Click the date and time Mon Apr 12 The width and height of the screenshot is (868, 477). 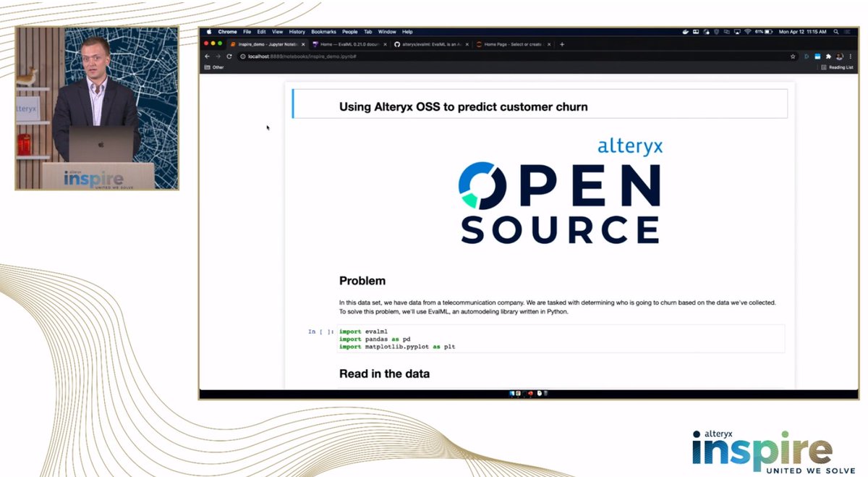click(802, 32)
